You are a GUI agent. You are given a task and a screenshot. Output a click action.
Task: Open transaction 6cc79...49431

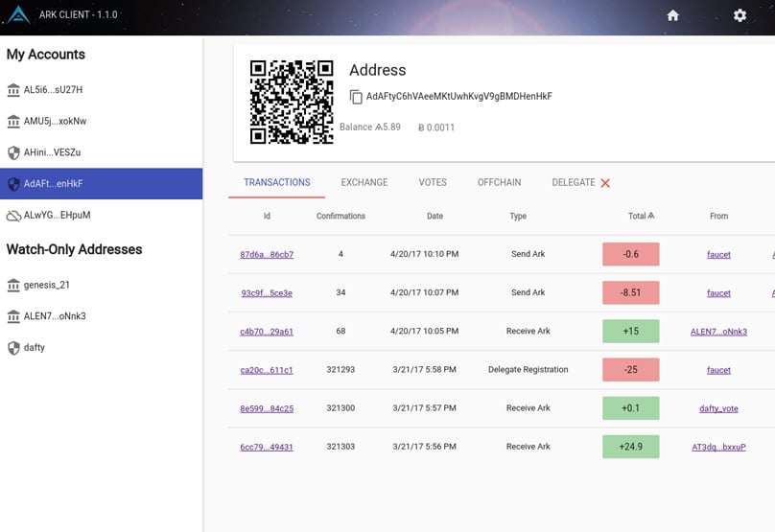point(267,447)
